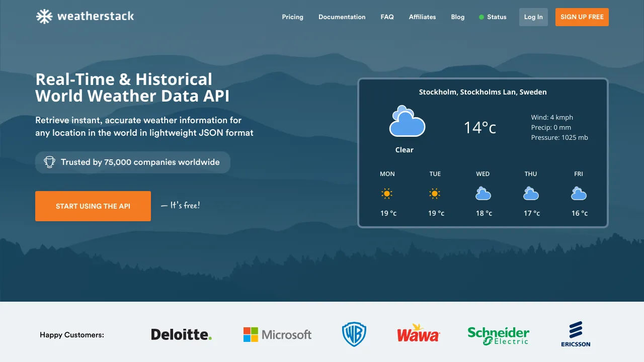Click the Stockholm, Stockholms Lan, Sweden title

(483, 92)
